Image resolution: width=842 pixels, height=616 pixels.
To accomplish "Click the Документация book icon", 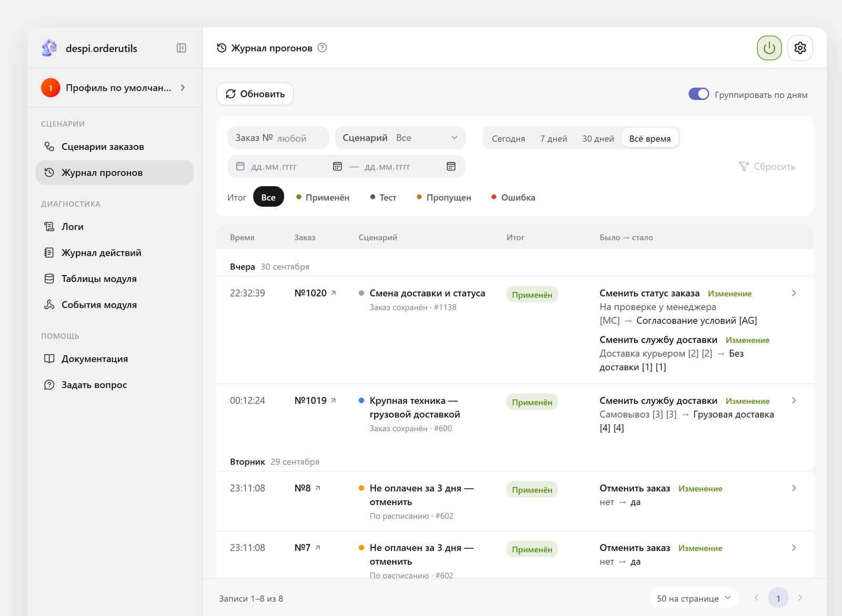I will tap(49, 359).
